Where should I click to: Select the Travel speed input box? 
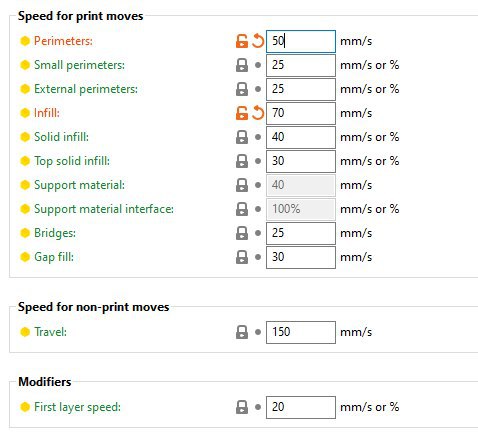(301, 332)
